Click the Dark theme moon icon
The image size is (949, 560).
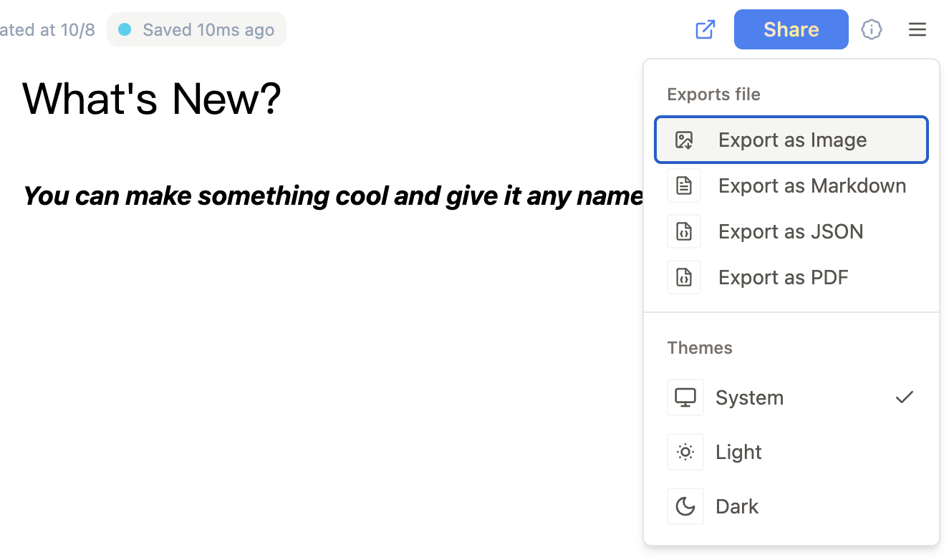(x=685, y=506)
